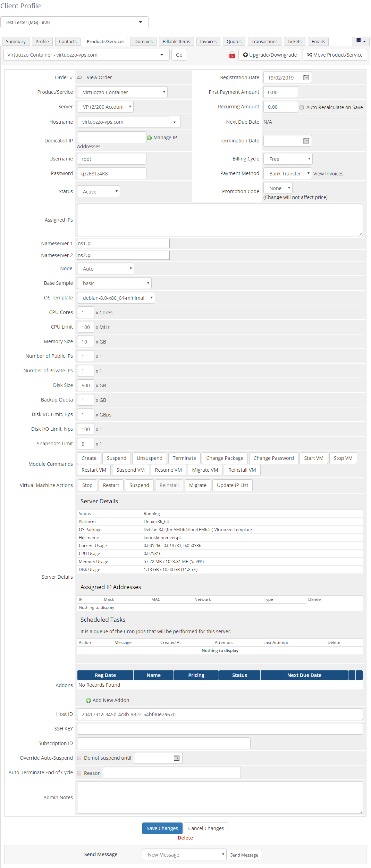Screen dimensions: 371x868
Task: Click Change Package button
Action: [225, 458]
